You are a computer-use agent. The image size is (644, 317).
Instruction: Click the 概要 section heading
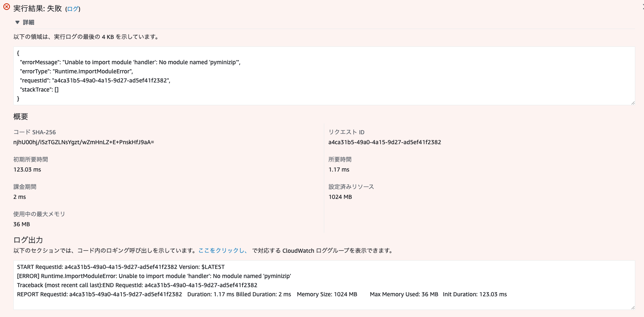pos(20,116)
